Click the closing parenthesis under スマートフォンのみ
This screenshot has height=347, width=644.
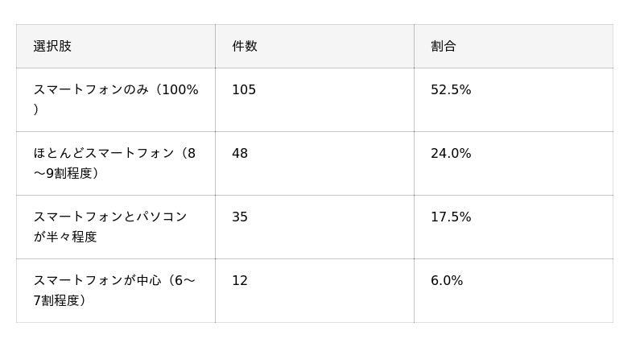point(35,109)
